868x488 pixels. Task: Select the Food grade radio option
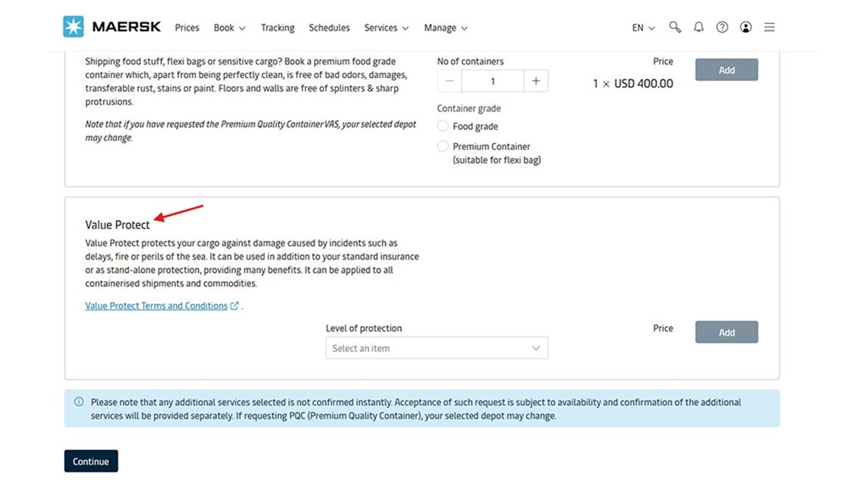click(443, 126)
